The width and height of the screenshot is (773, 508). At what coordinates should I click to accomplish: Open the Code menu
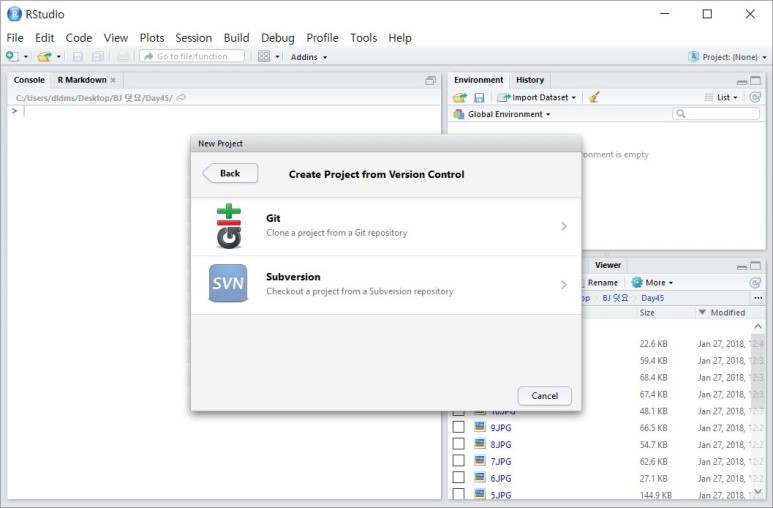(79, 38)
